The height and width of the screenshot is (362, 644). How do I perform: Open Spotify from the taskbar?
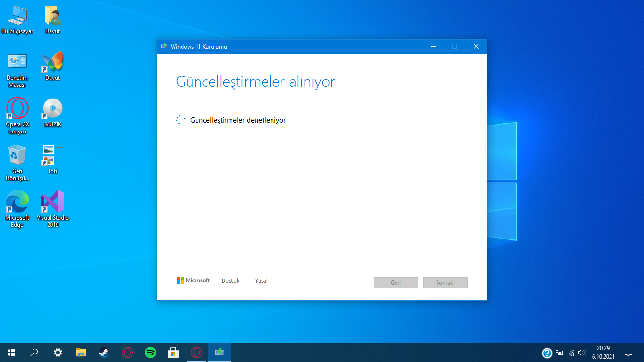point(150,353)
